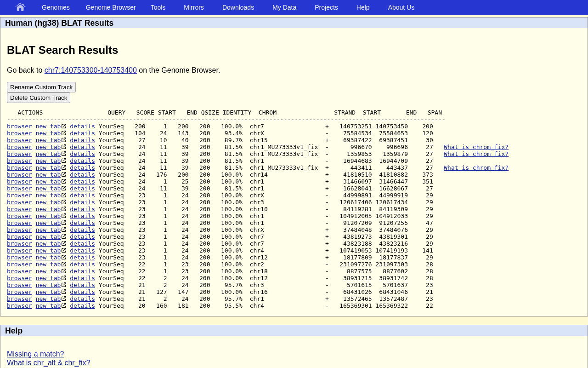Open the Help menu in navigation bar
Image resolution: width=588 pixels, height=368 pixels.
click(363, 7)
